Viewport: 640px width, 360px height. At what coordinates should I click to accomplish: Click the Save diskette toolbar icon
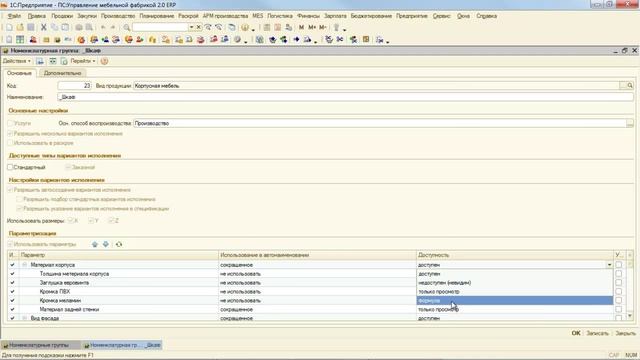(x=31, y=27)
